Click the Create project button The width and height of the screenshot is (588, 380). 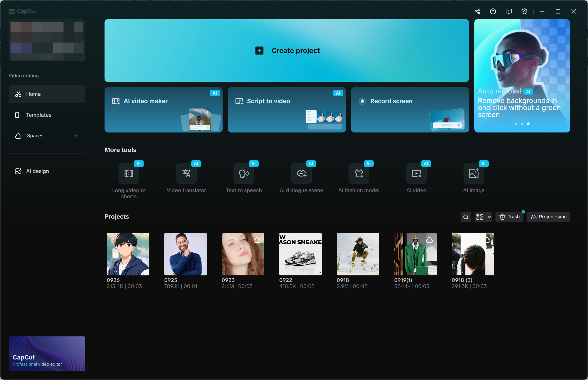[287, 51]
